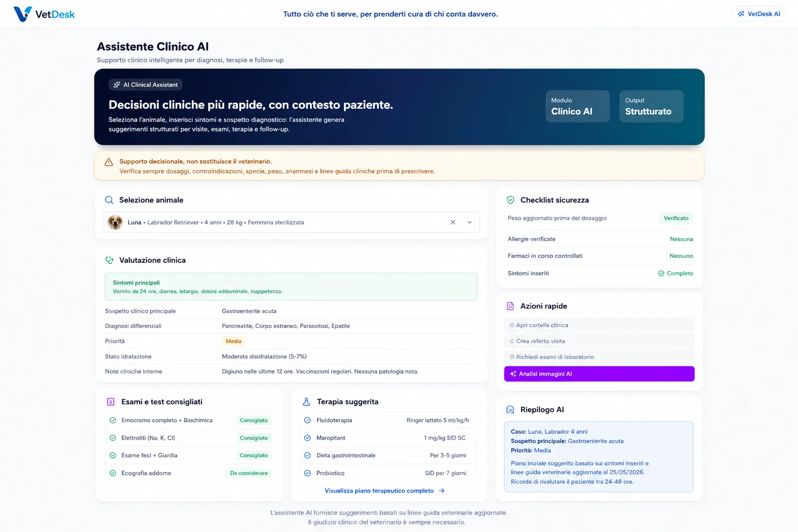The image size is (798, 532).
Task: Click Luna's dog avatar thumbnail
Action: (x=115, y=222)
